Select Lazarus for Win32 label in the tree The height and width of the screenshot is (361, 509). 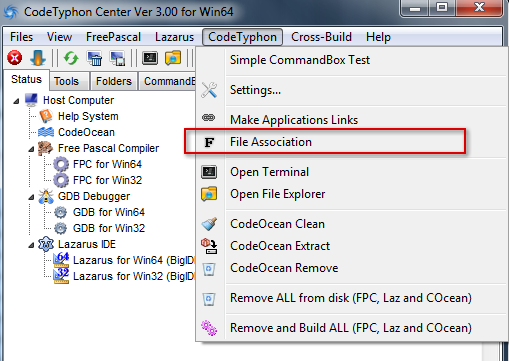tap(134, 276)
